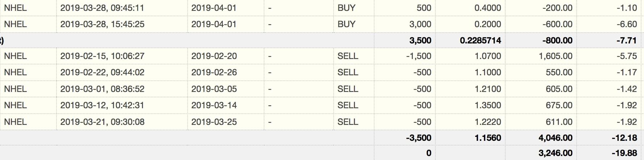Click the 1,605.00 proceeds cell
Image resolution: width=644 pixels, height=160 pixels.
[556, 56]
